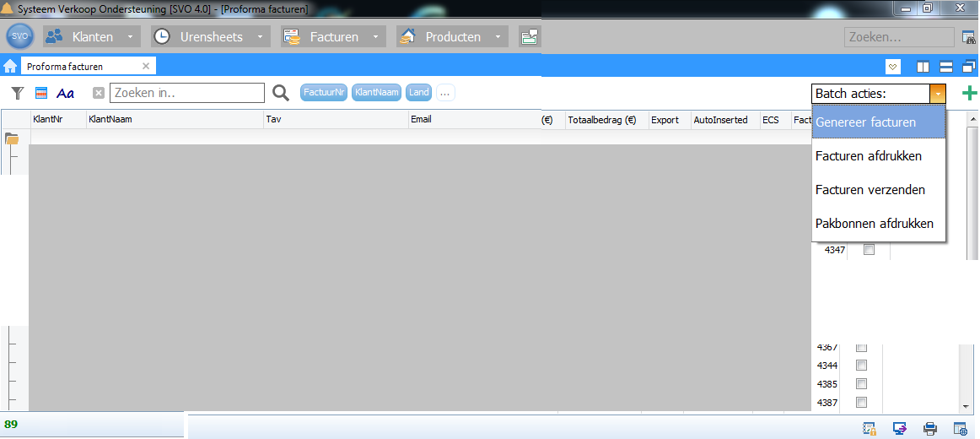
Task: Click the magnifying glass search icon
Action: [281, 93]
